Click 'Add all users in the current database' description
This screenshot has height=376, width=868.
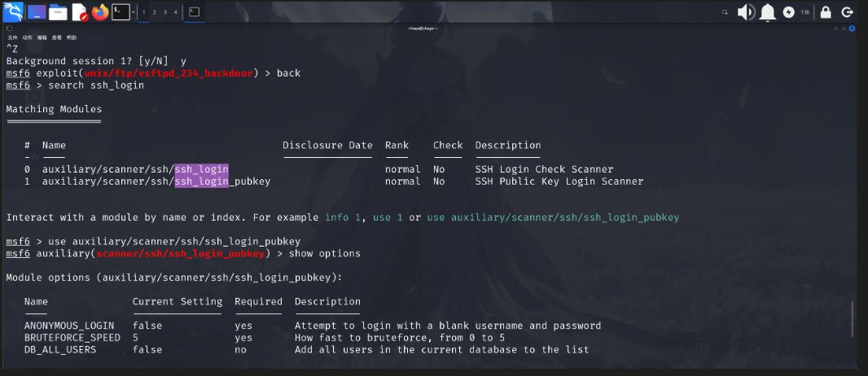(442, 350)
